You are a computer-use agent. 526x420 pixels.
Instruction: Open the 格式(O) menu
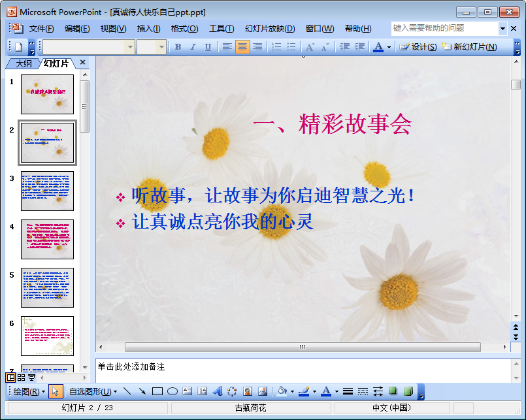point(184,29)
